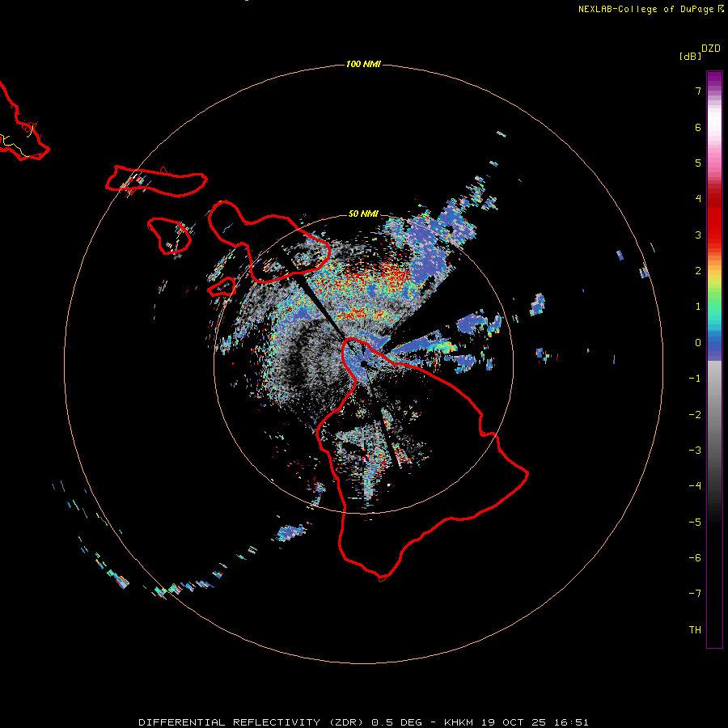Click the 100 NMI range ring label
The height and width of the screenshot is (728, 728).
point(363,64)
